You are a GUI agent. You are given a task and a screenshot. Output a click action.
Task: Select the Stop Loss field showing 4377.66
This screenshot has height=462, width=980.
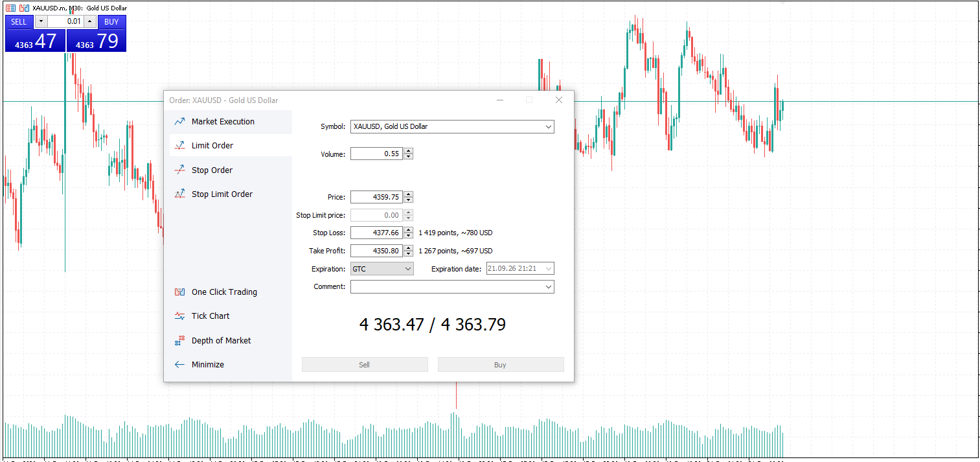point(376,233)
